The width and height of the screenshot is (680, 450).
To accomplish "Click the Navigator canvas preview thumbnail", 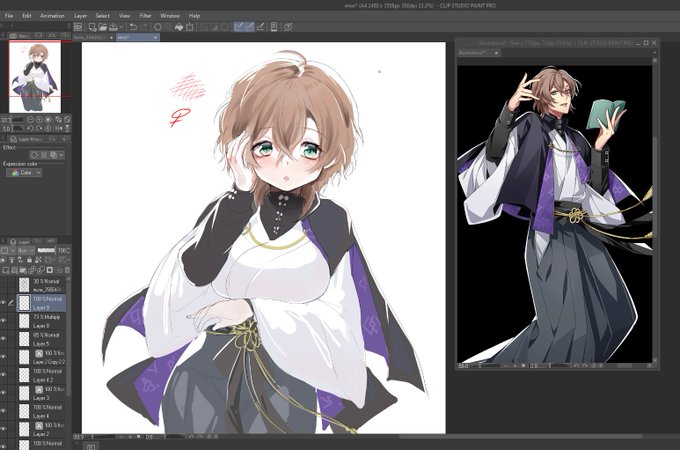I will coord(35,77).
